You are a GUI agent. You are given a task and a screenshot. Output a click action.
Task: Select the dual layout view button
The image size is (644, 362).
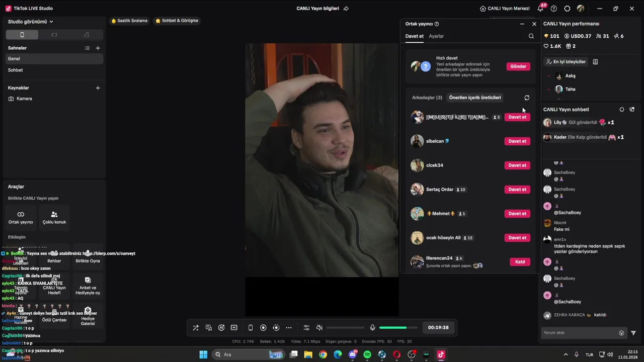click(x=87, y=35)
